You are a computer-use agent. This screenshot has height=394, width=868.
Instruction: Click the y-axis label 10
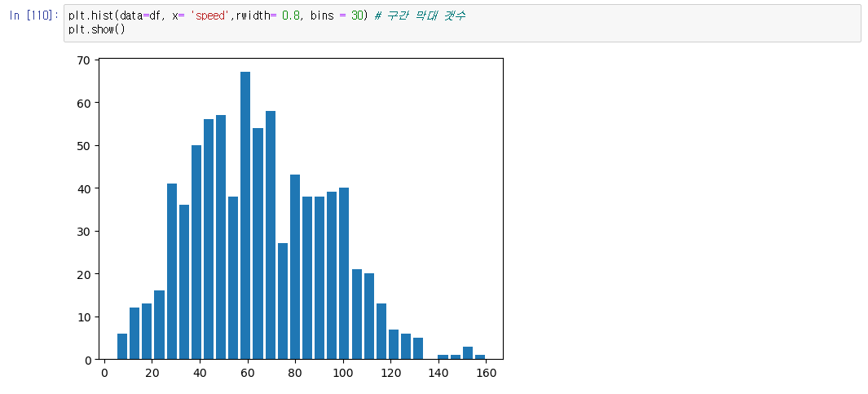pos(84,317)
